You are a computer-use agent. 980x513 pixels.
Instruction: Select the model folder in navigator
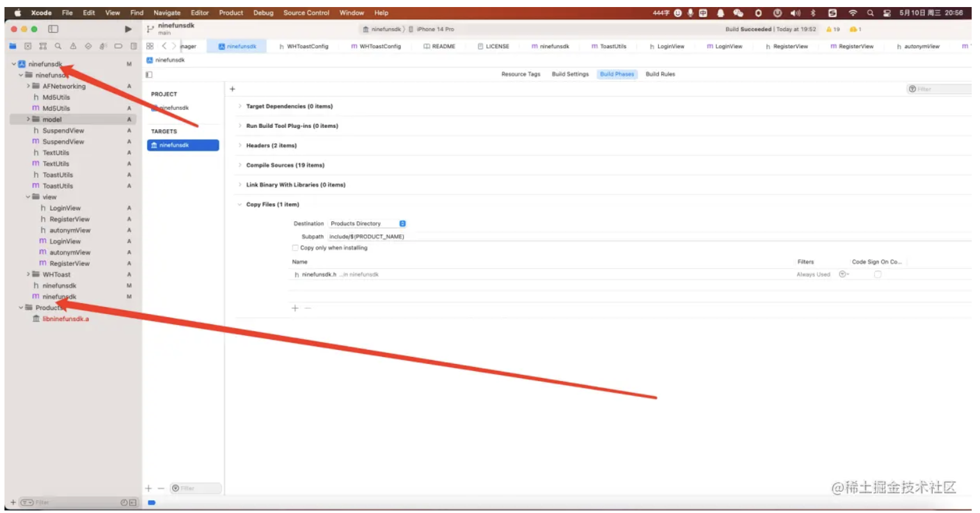73,120
